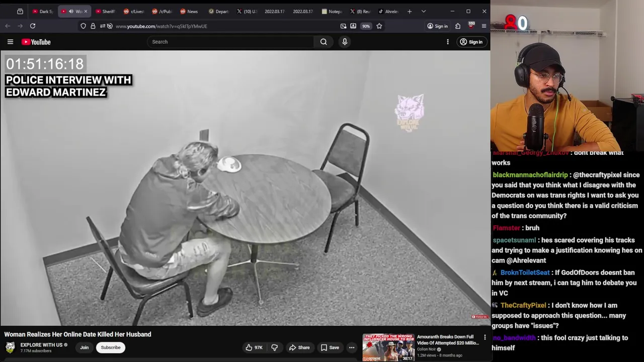Switch to the (8) Reu X tab
Image resolution: width=644 pixels, height=362 pixels.
coord(359,11)
